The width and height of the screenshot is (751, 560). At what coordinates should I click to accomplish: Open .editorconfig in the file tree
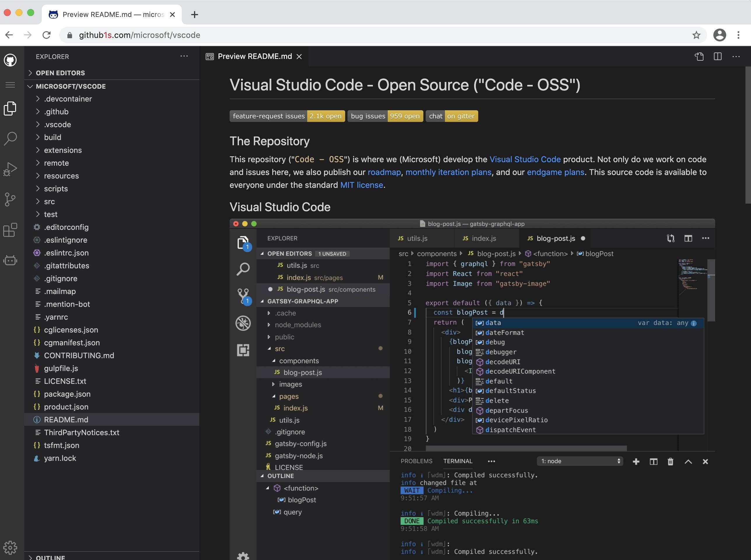(111, 227)
